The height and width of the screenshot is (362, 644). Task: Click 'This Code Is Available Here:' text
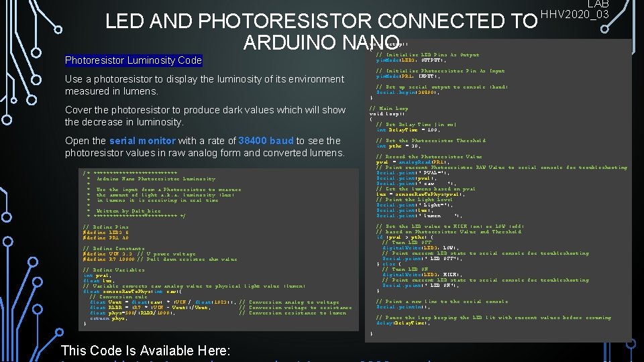(x=146, y=351)
